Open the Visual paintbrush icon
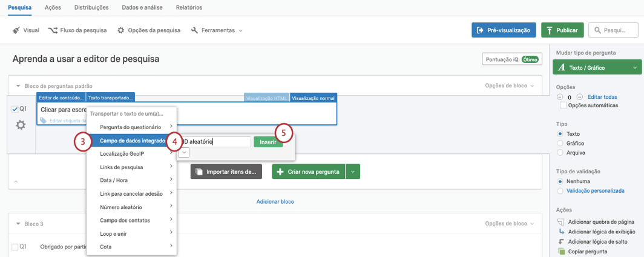 point(16,30)
